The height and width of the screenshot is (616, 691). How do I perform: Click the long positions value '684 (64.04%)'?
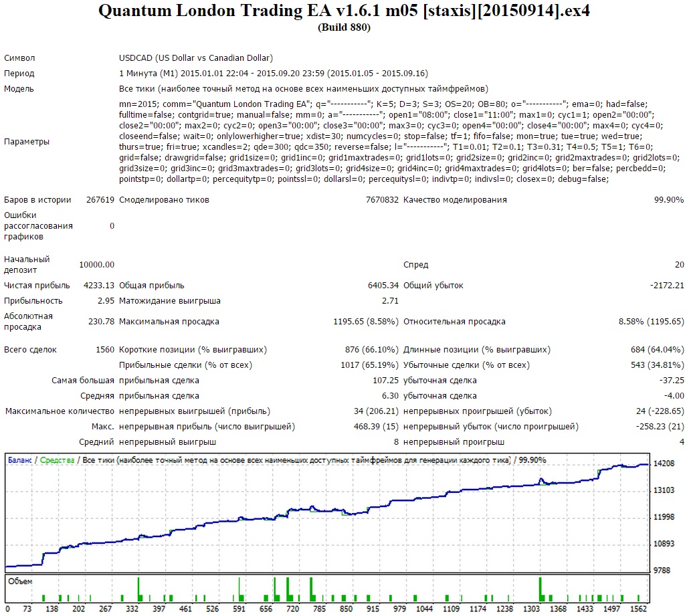click(x=657, y=349)
